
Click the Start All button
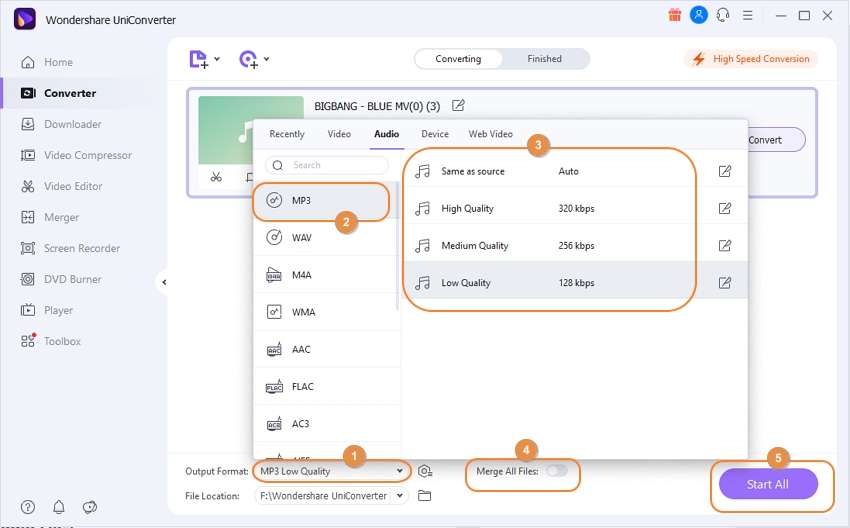(x=768, y=484)
